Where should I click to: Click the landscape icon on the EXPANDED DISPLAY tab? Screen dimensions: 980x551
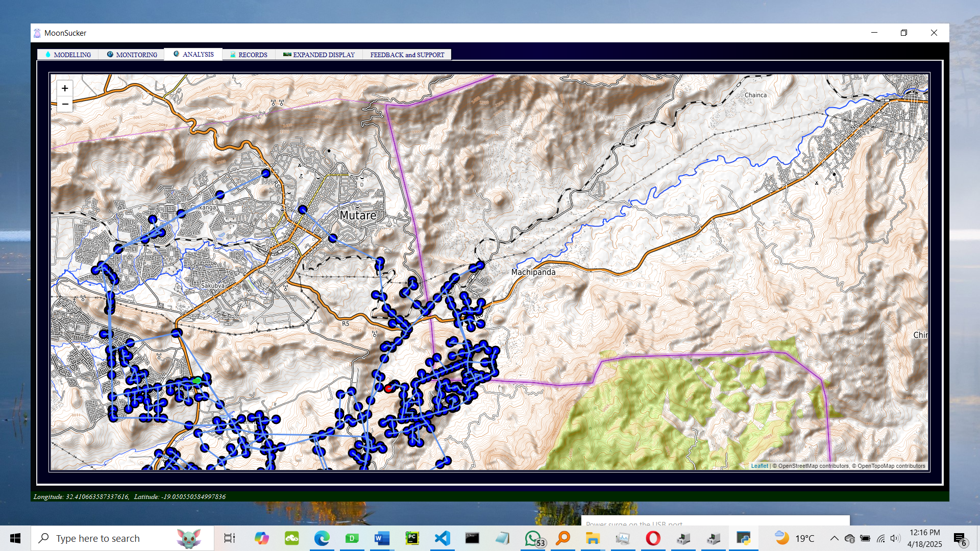[x=287, y=54]
